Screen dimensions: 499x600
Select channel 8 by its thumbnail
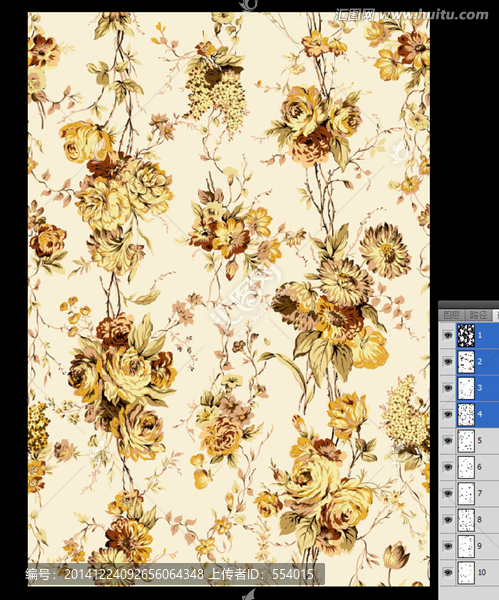point(466,520)
